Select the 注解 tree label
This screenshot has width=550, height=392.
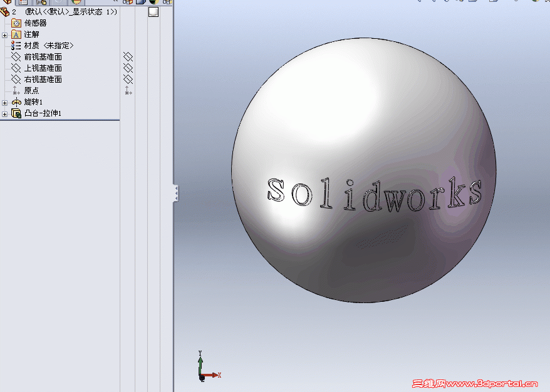pyautogui.click(x=31, y=34)
